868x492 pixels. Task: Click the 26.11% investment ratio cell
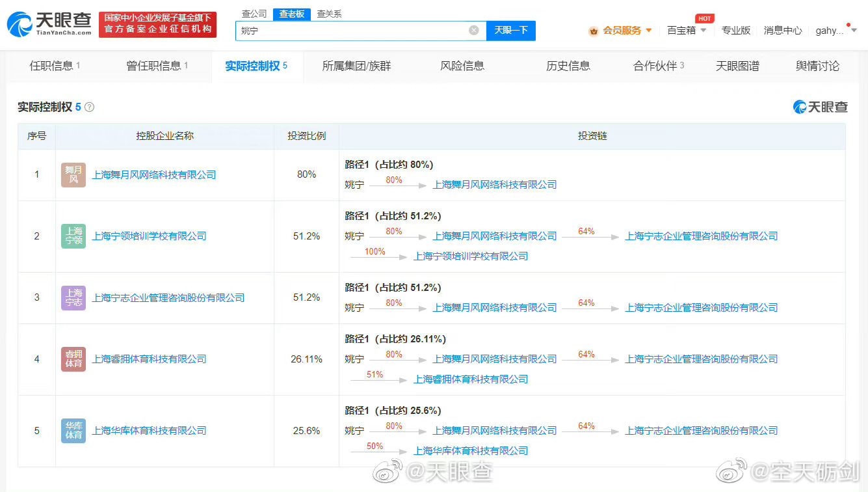(x=306, y=359)
